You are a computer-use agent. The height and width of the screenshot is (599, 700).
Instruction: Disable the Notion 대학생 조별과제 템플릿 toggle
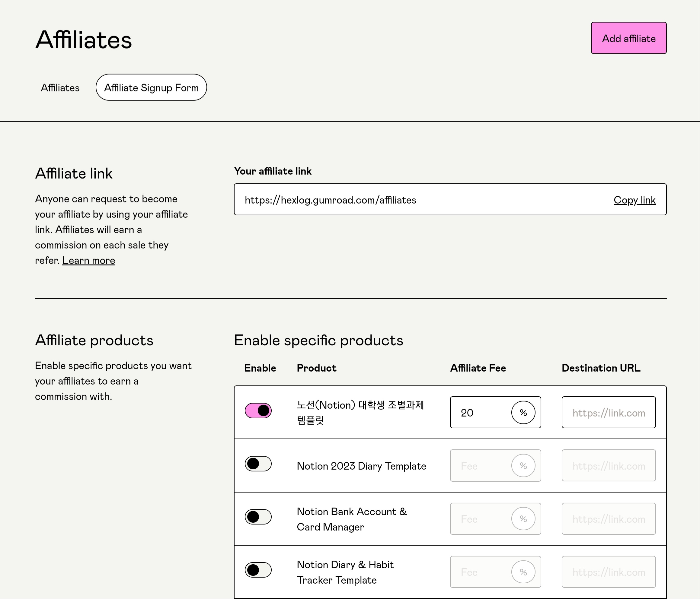click(x=258, y=410)
